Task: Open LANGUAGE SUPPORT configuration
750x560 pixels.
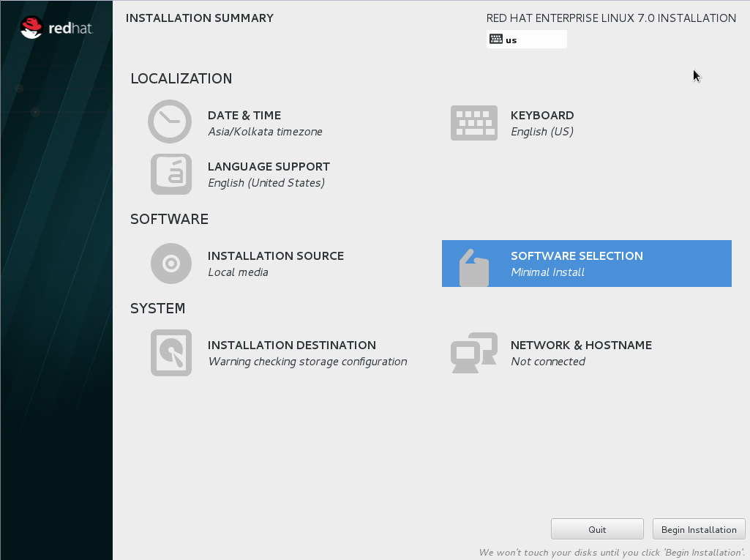Action: pyautogui.click(x=269, y=167)
